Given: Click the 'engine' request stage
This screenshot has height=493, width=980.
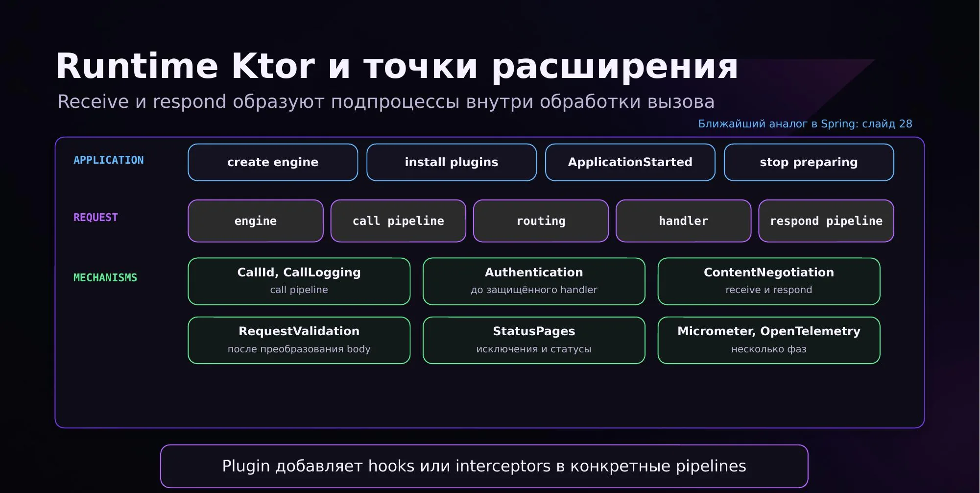Looking at the screenshot, I should pos(256,221).
